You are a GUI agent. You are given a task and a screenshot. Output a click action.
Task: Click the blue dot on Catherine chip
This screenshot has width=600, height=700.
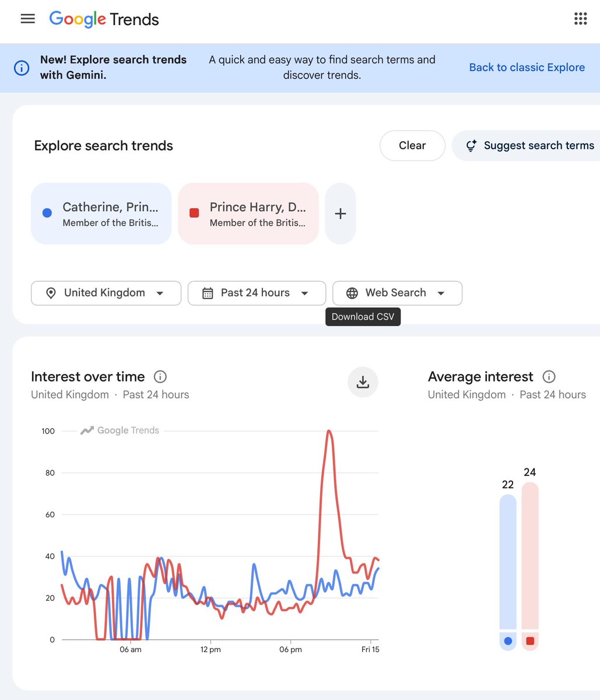tap(47, 213)
